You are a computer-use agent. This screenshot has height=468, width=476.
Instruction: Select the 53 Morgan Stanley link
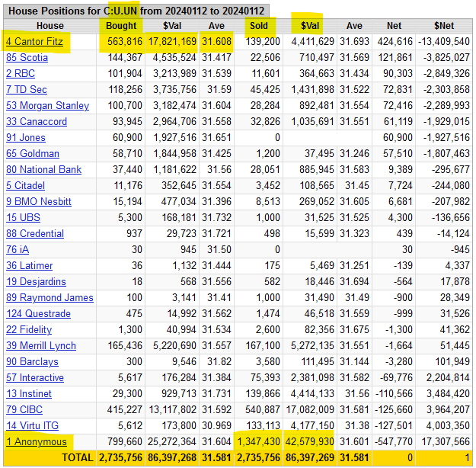tap(48, 106)
